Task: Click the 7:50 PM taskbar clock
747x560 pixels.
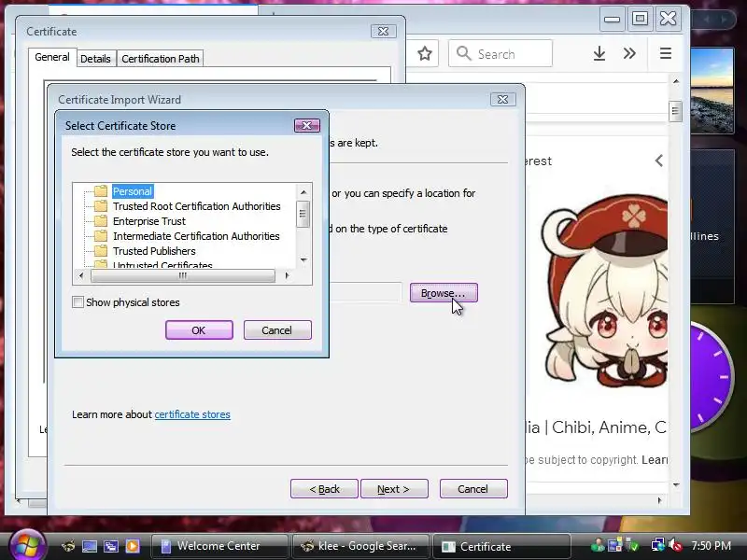Action: click(x=712, y=545)
